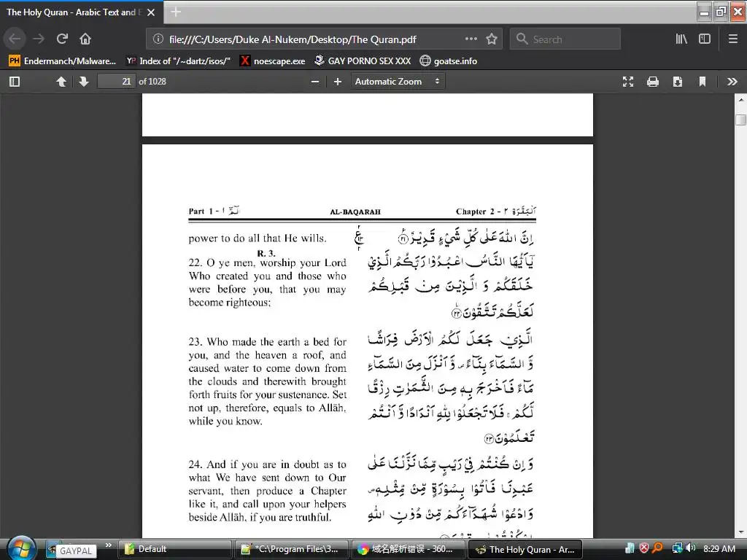Switch to C:\Program Files taskbar window
This screenshot has width=747, height=560.
(x=292, y=549)
